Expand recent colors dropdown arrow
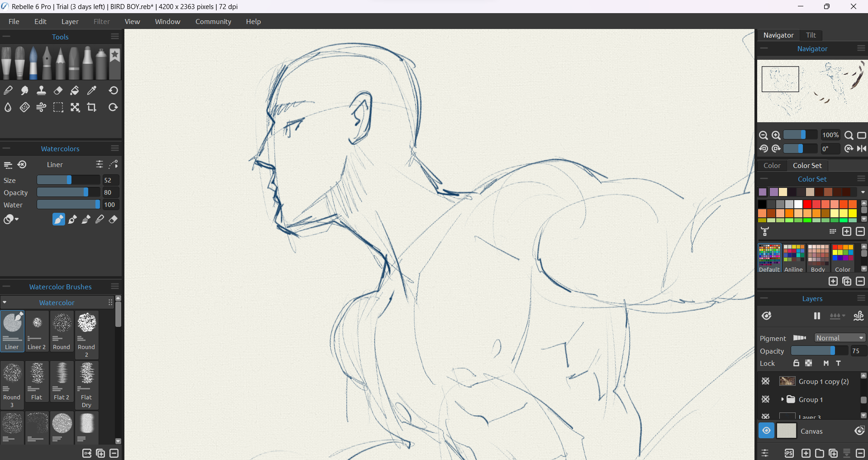Screen dimensions: 868x460 pyautogui.click(x=863, y=192)
